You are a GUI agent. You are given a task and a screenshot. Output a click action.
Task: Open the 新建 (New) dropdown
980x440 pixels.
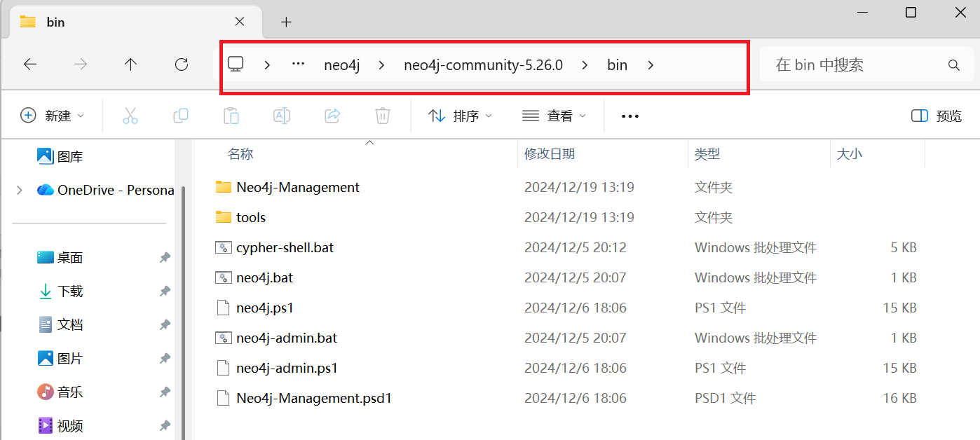click(x=53, y=116)
